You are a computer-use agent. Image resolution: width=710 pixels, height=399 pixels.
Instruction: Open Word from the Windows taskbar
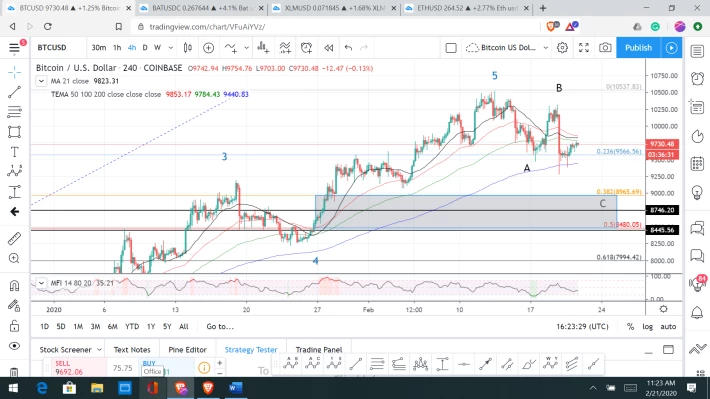[x=235, y=388]
